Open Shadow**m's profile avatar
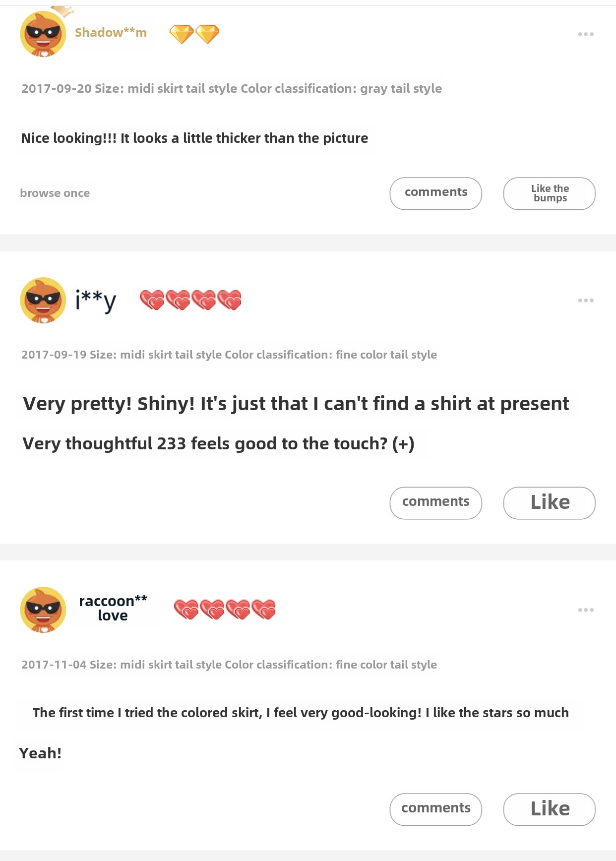Screen dimensions: 616x861 (43, 34)
